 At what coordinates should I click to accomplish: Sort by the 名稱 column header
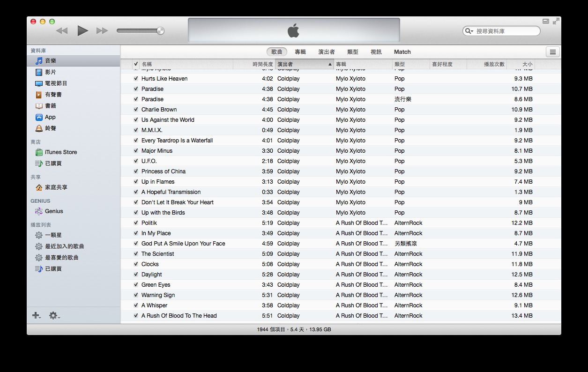[186, 64]
